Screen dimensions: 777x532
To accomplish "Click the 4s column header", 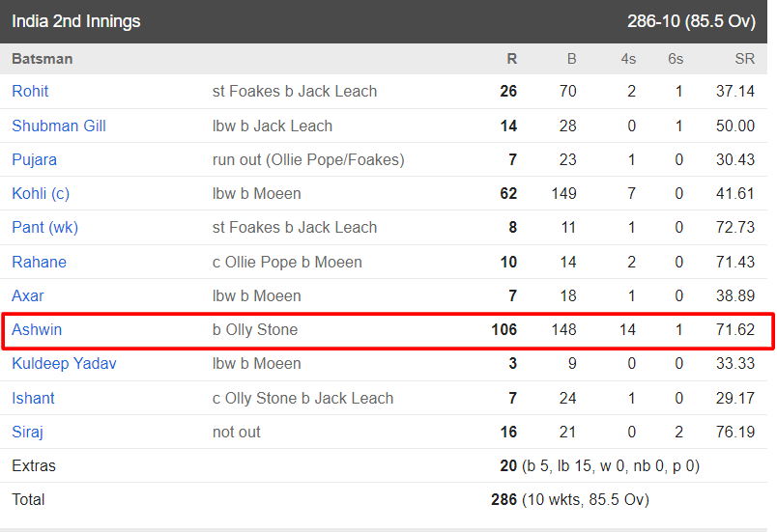I will pos(628,59).
